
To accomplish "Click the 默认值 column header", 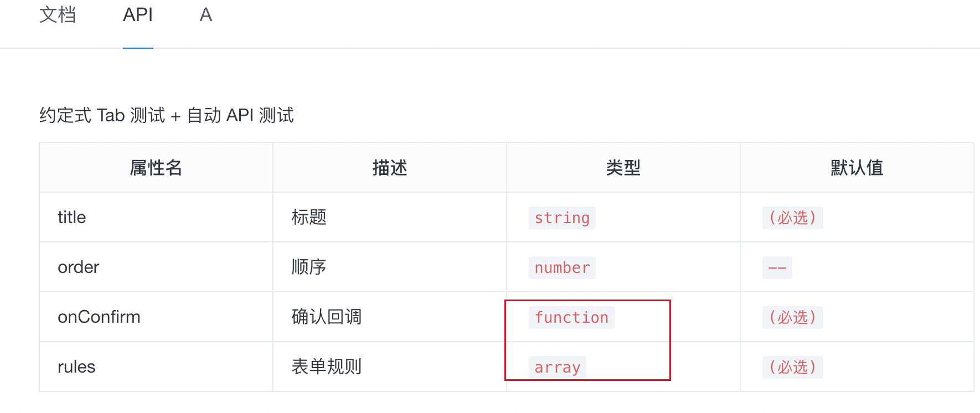I will [x=857, y=168].
